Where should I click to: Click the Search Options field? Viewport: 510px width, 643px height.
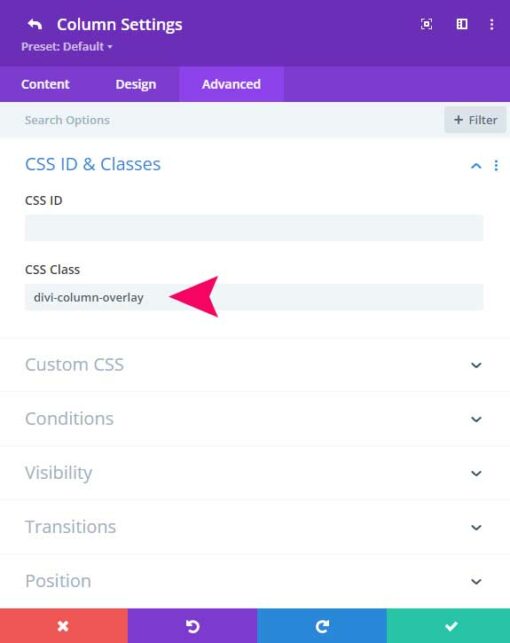tap(230, 120)
